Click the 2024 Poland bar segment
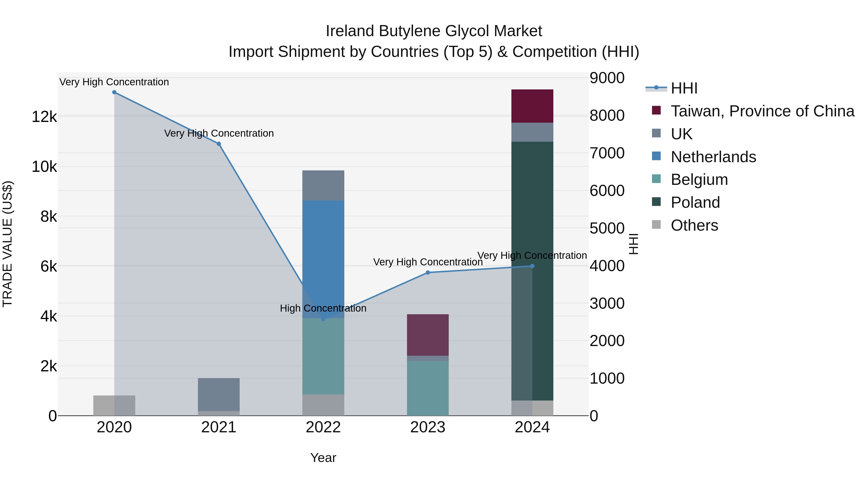Image resolution: width=868 pixels, height=488 pixels. tap(532, 271)
